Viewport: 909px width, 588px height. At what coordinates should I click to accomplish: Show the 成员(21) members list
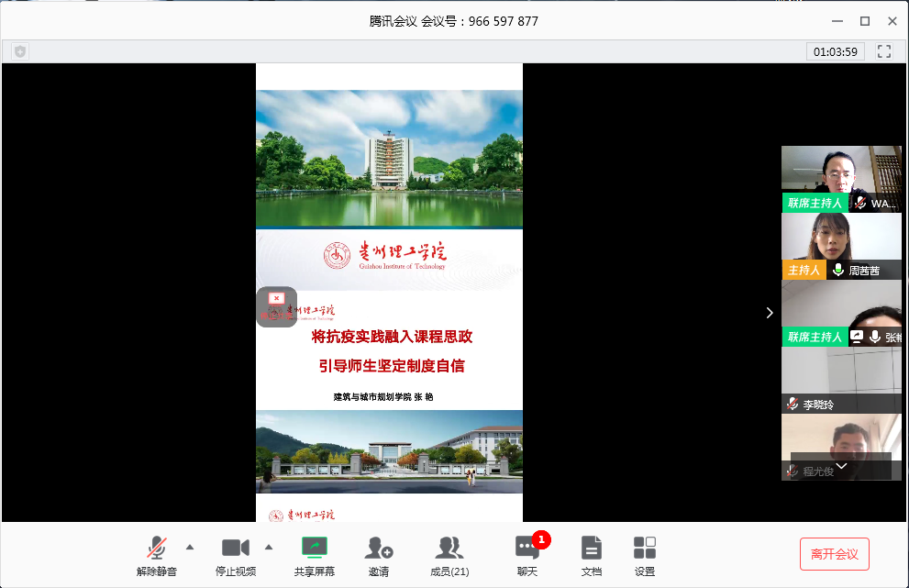[x=449, y=549]
